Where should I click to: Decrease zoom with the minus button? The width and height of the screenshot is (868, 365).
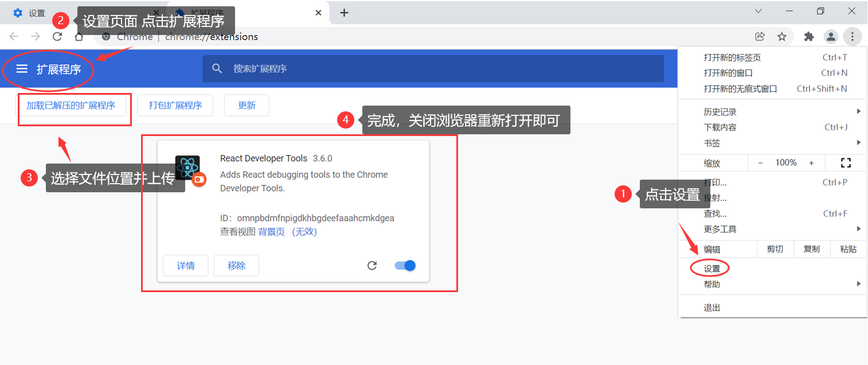pos(760,163)
